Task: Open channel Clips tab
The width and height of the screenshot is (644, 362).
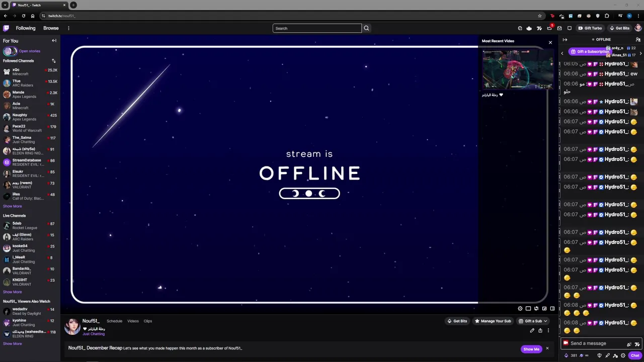Action: [x=147, y=321]
